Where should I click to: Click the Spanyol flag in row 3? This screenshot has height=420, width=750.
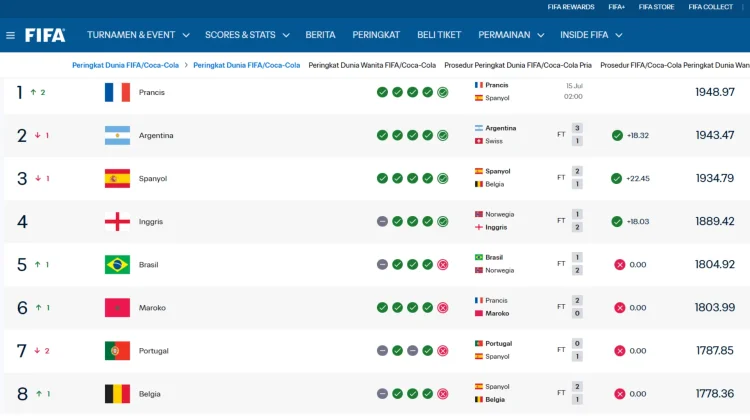pos(117,178)
